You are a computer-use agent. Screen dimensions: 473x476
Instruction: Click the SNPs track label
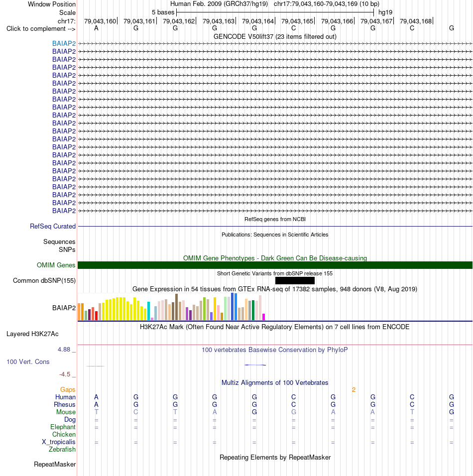tap(67, 249)
